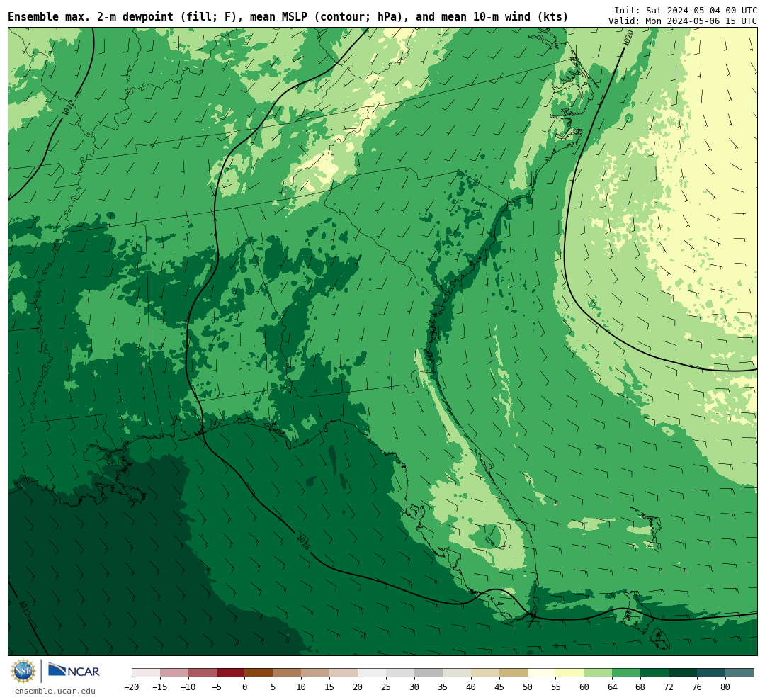Click the NCAR logo
This screenshot has width=765, height=700.
click(x=74, y=670)
